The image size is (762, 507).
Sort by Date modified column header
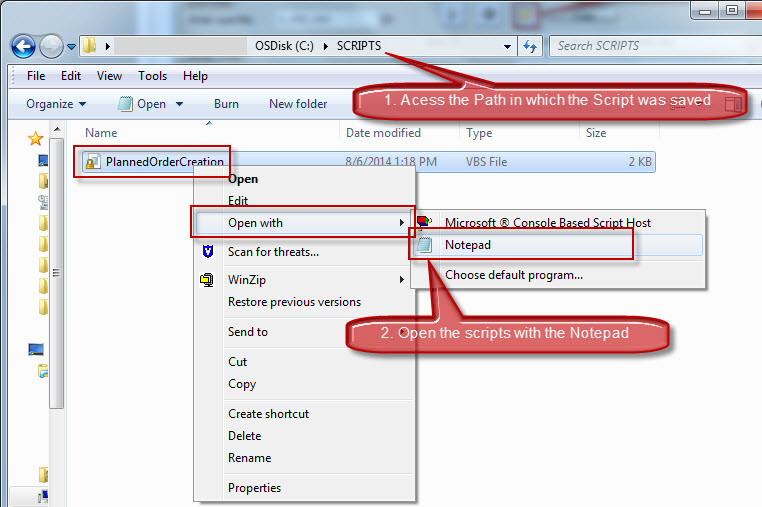(383, 133)
